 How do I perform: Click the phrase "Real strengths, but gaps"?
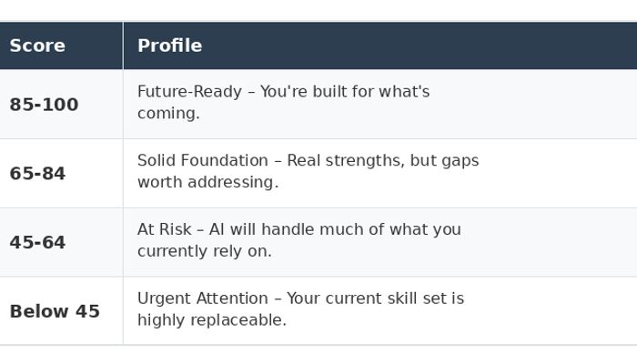(382, 161)
